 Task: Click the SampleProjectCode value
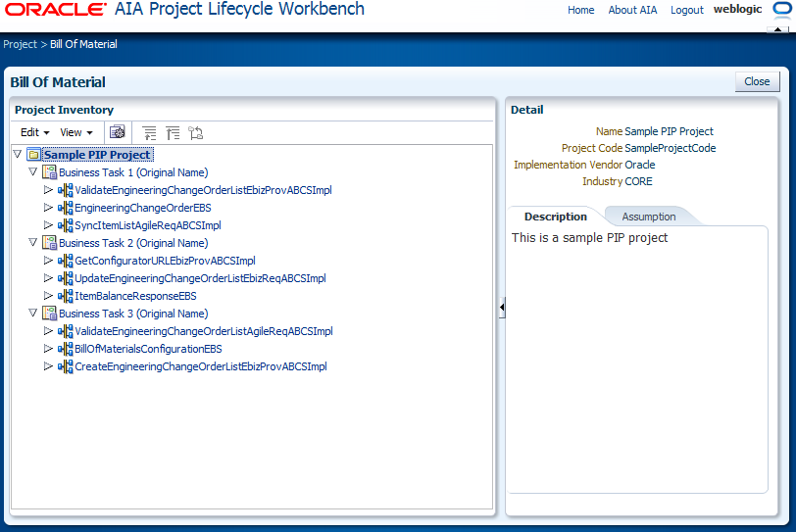tap(671, 148)
